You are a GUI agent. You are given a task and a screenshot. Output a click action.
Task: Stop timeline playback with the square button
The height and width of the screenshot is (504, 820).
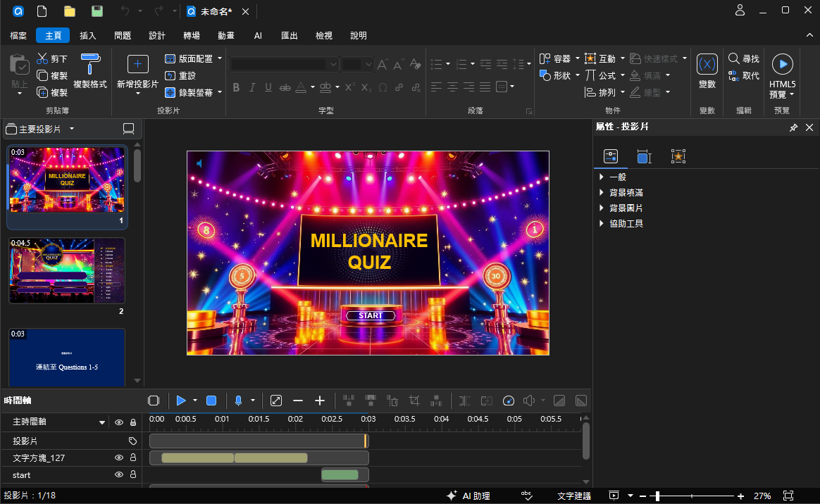[211, 401]
